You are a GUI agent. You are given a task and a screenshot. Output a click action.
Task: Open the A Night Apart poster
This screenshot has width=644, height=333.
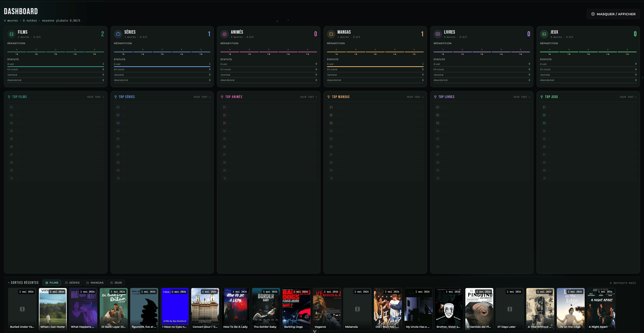coord(601,309)
